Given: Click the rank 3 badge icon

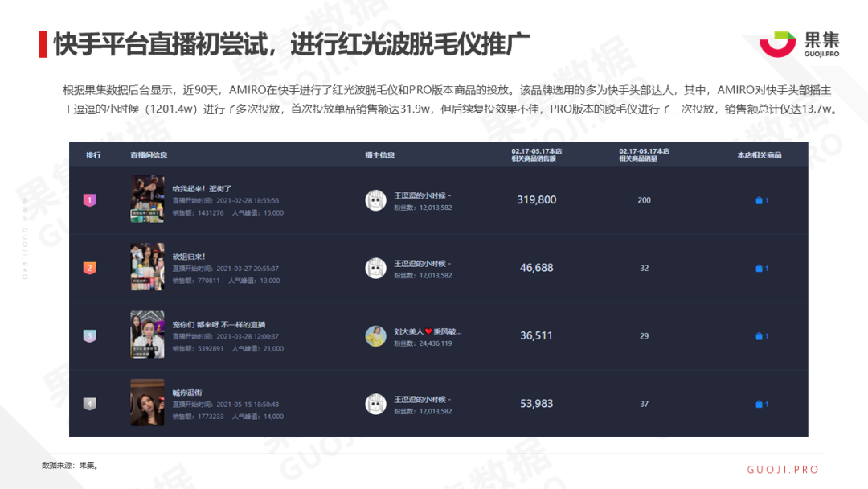Looking at the screenshot, I should pos(90,335).
